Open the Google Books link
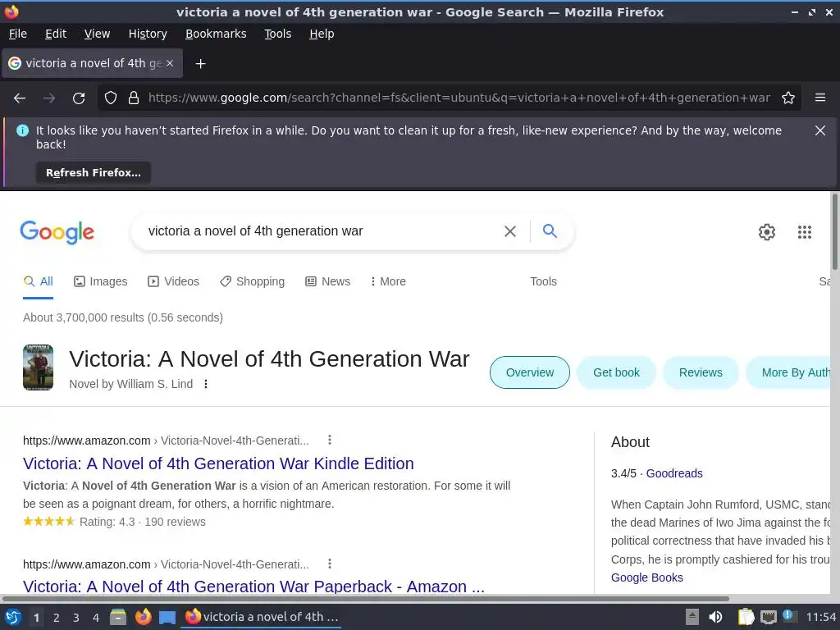Image resolution: width=840 pixels, height=630 pixels. [x=646, y=577]
